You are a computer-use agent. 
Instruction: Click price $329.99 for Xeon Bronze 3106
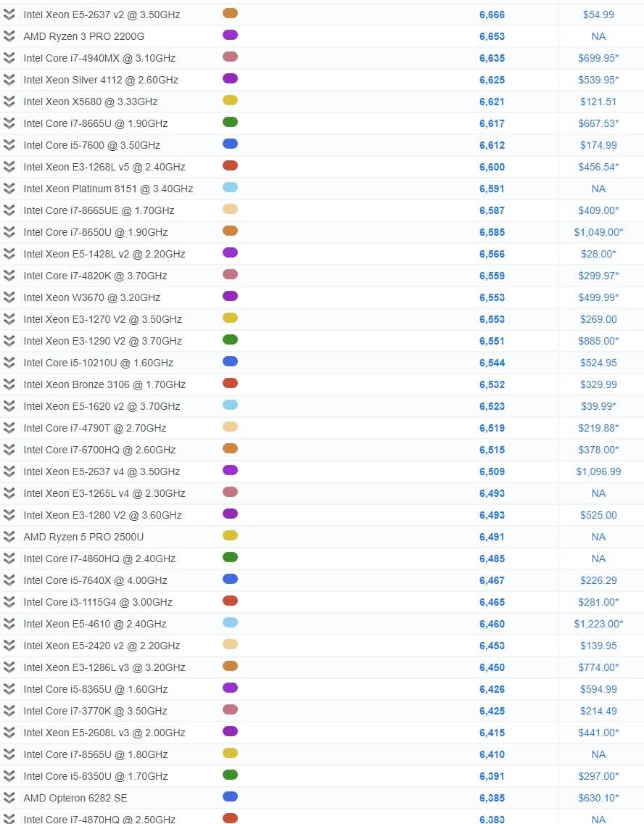click(598, 384)
